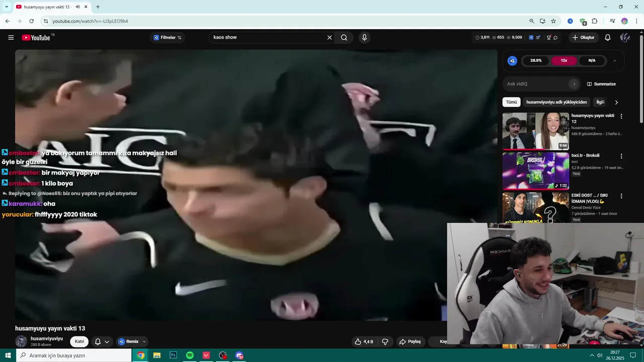Click the address bar URL
This screenshot has height=362, width=644.
tap(90, 21)
